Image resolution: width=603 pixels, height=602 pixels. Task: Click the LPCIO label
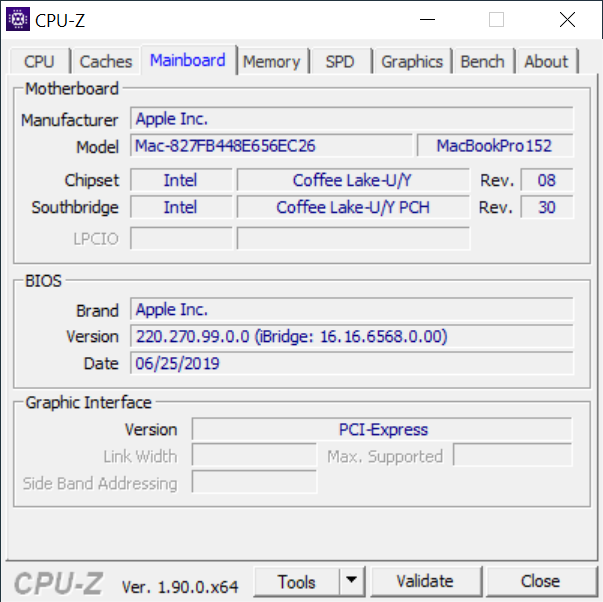96,239
